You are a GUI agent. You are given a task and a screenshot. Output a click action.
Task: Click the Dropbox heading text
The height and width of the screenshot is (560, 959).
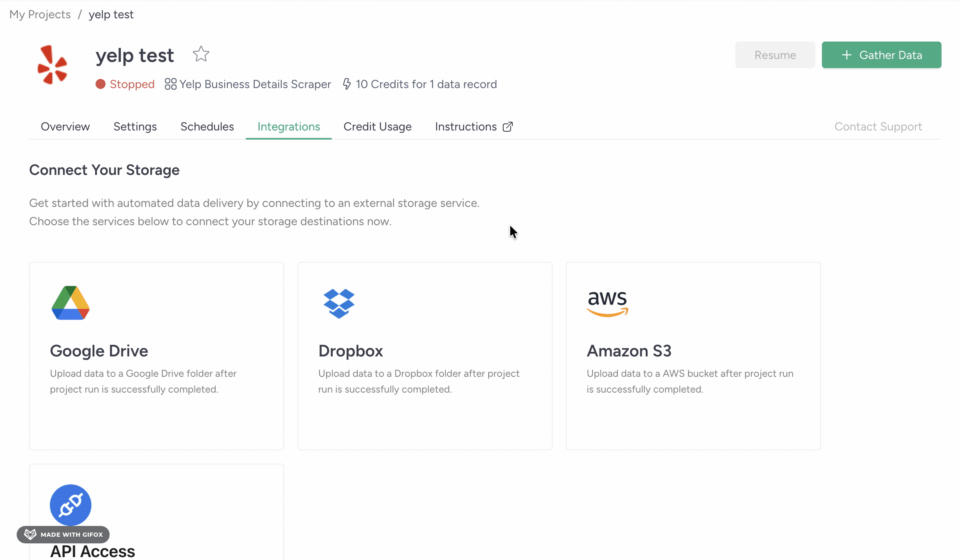[x=351, y=351]
